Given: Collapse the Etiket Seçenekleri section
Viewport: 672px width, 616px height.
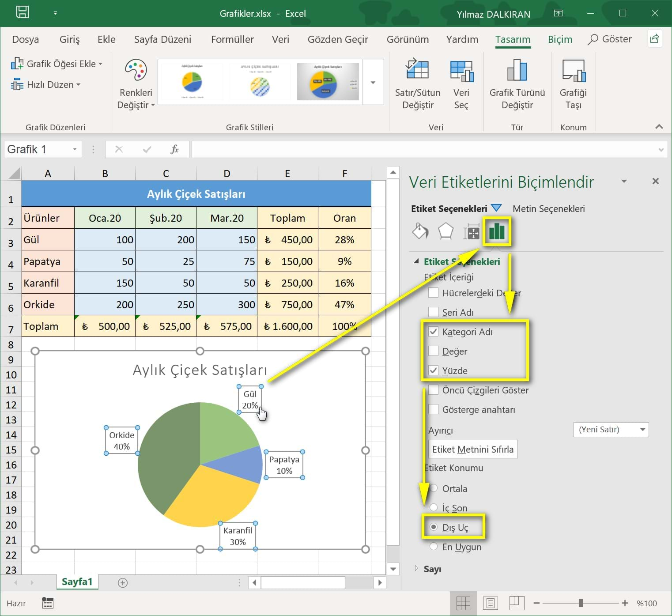Looking at the screenshot, I should (x=415, y=261).
